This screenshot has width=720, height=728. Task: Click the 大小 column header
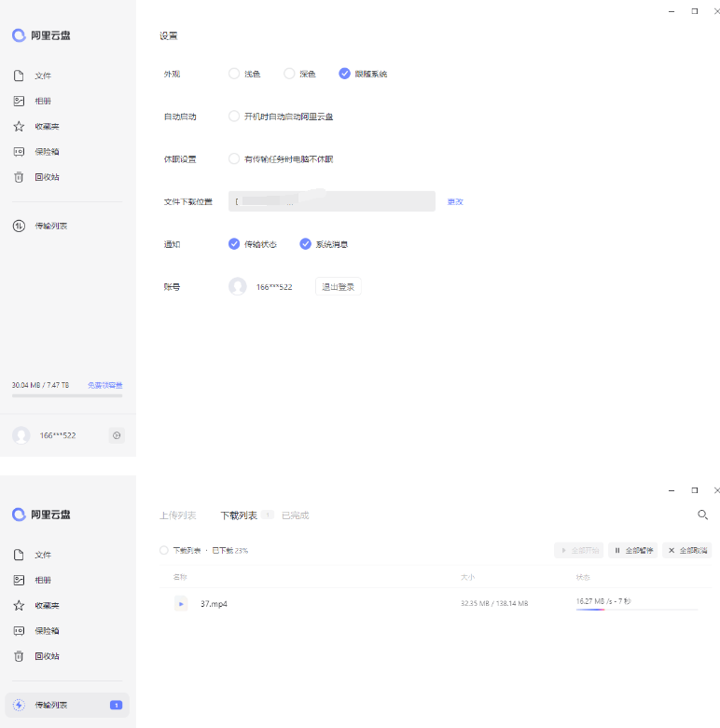[468, 577]
